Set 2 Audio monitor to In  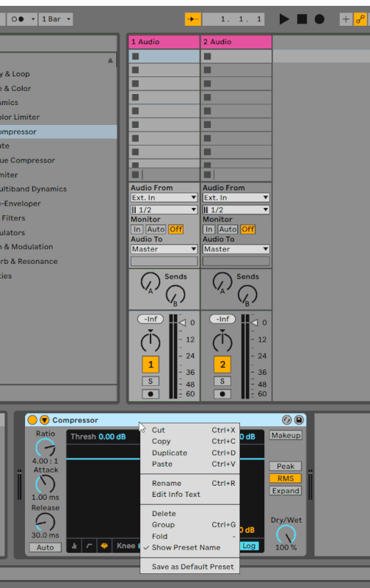208,229
